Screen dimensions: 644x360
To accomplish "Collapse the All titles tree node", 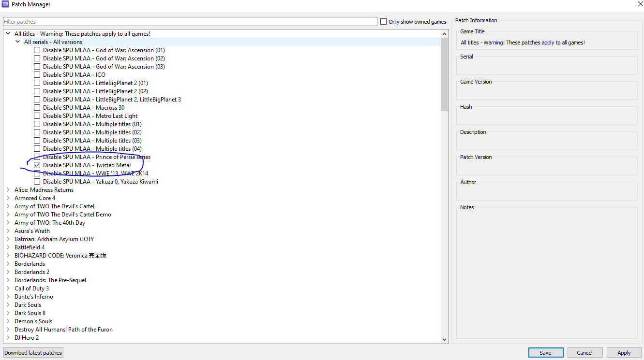I will pyautogui.click(x=8, y=34).
